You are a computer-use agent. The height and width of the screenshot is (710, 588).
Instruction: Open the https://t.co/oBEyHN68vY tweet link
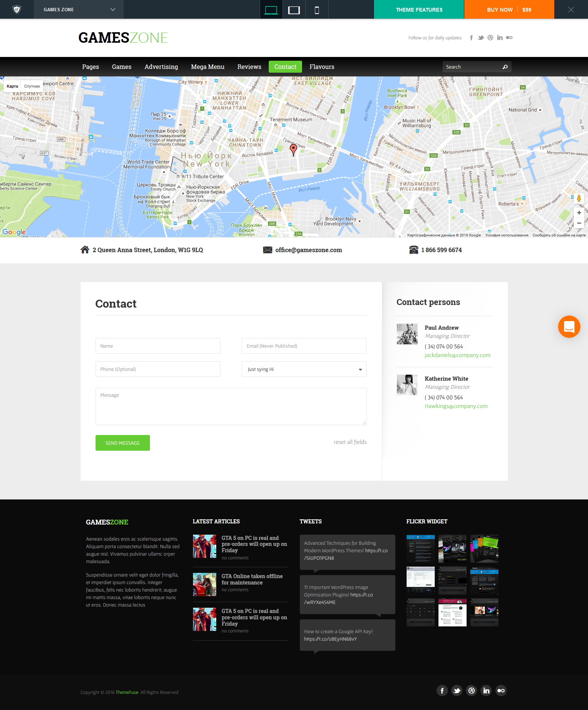coord(331,639)
